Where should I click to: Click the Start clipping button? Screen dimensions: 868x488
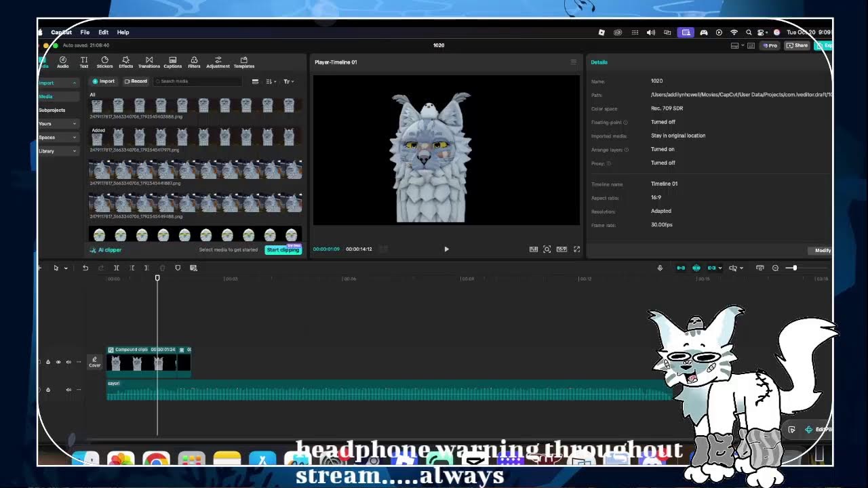coord(283,250)
